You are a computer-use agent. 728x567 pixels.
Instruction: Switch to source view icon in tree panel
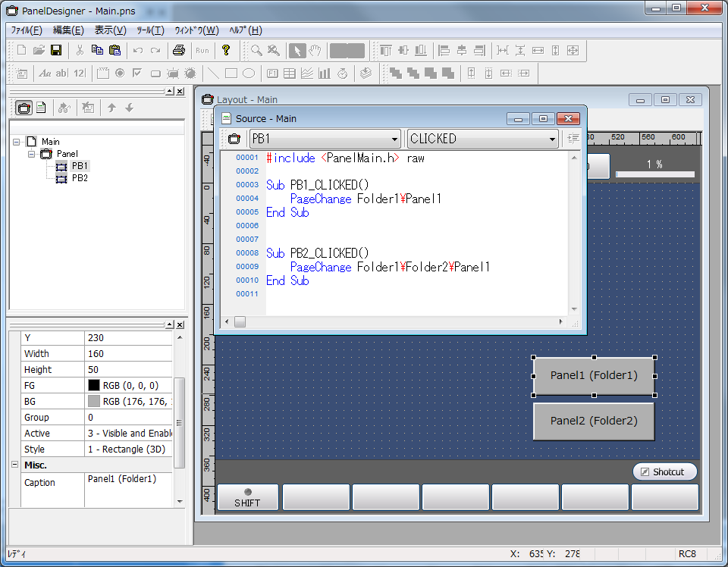(41, 108)
